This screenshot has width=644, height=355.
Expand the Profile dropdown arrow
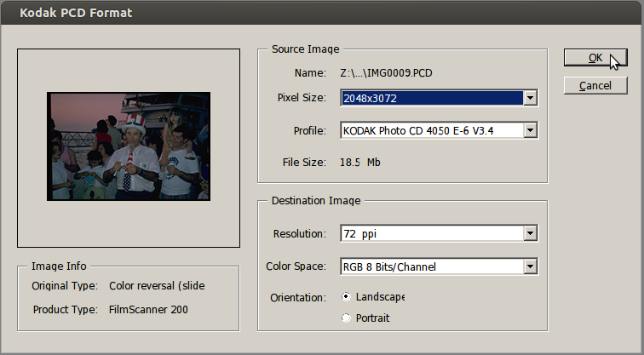(530, 130)
